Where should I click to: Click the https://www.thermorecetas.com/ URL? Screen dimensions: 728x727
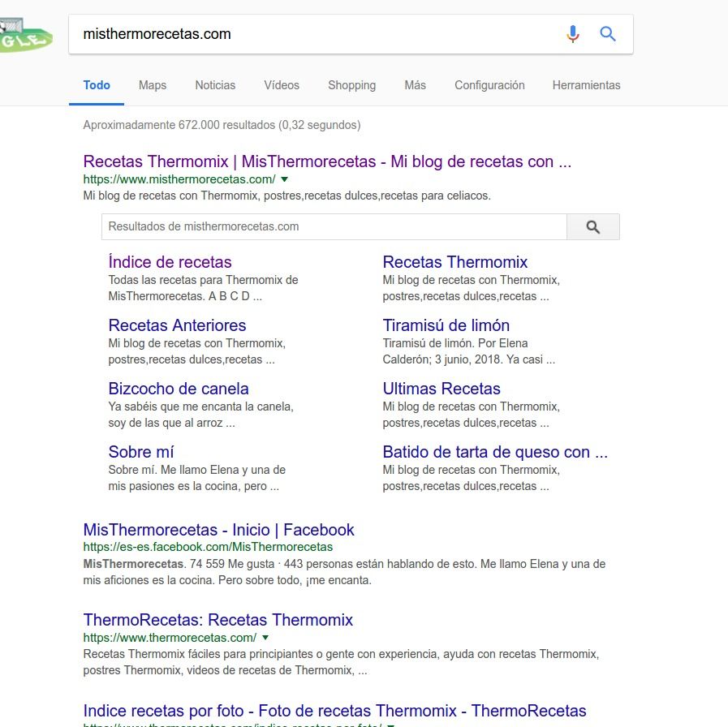pyautogui.click(x=170, y=638)
